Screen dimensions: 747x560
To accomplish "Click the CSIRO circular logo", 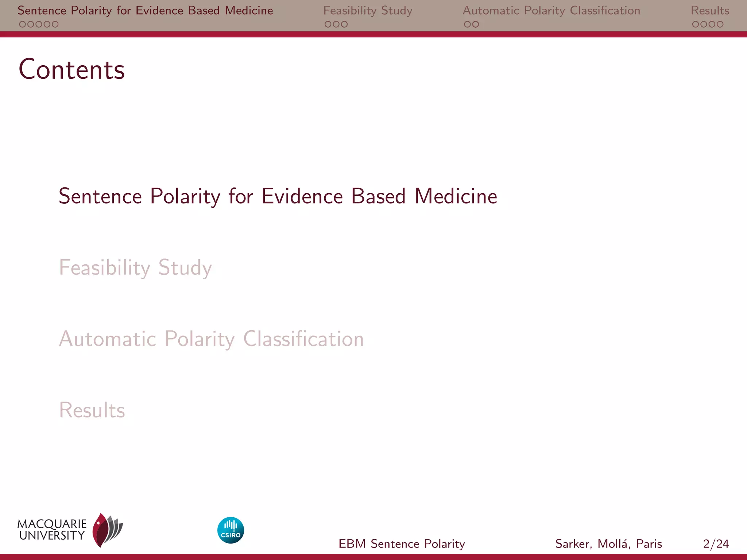I will coord(231,530).
